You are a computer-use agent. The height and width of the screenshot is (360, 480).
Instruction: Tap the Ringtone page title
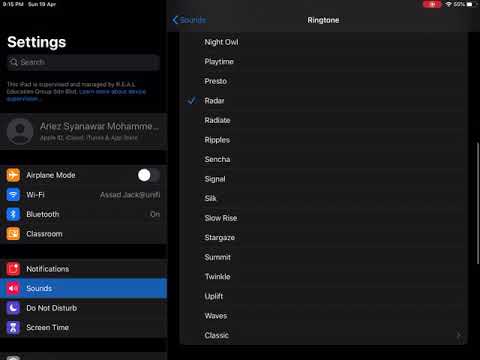tap(323, 20)
